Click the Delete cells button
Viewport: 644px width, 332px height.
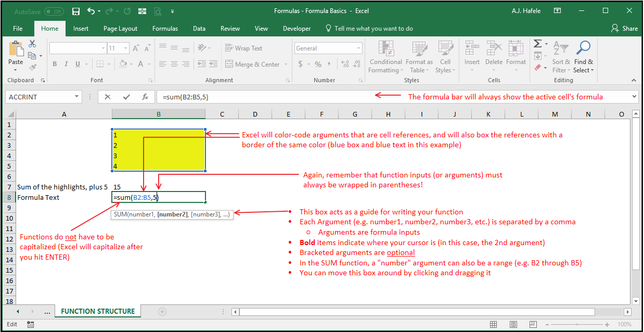point(494,56)
